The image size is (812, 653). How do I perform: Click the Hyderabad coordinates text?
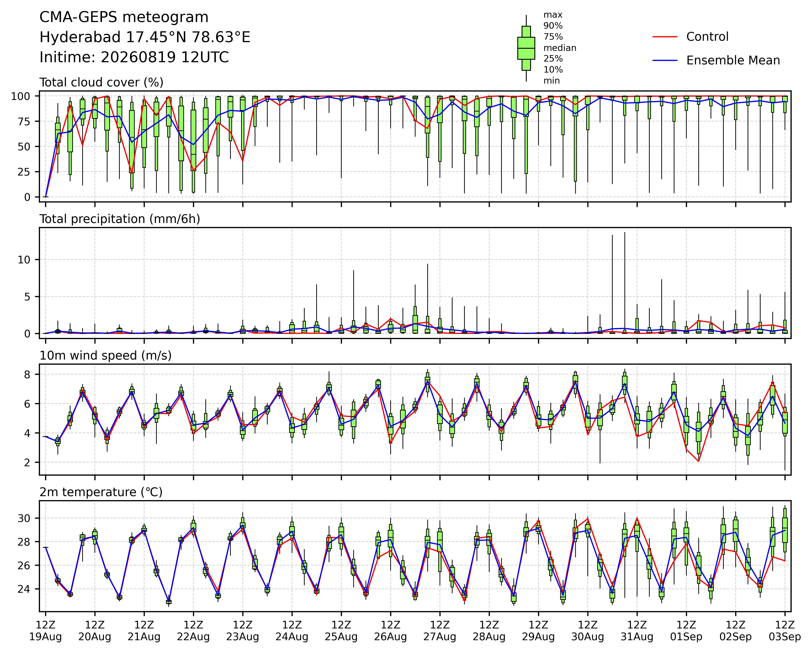point(145,38)
